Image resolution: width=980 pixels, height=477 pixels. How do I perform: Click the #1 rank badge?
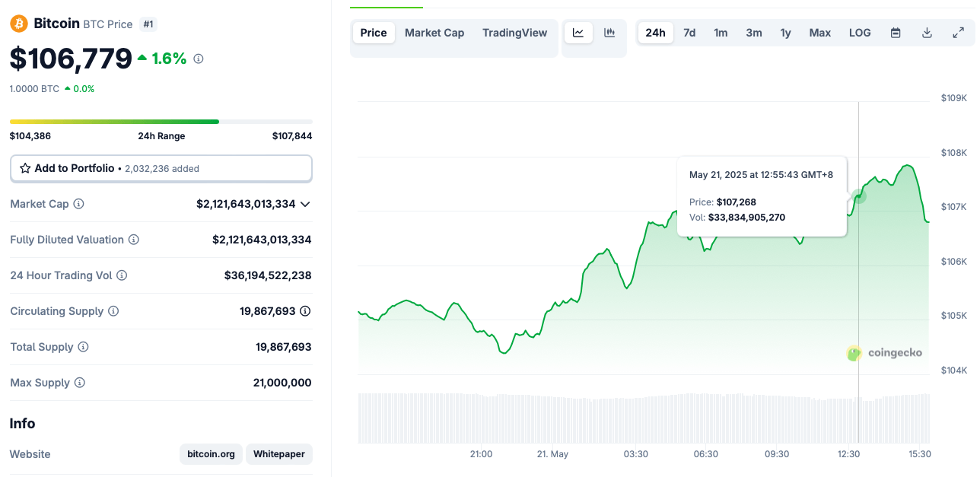(x=148, y=24)
